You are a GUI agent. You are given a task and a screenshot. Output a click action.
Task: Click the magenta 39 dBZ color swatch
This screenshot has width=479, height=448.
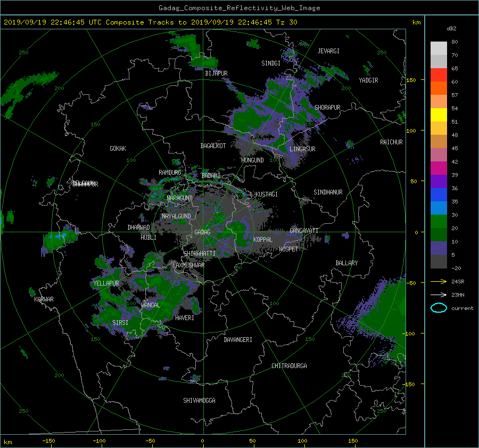pos(439,168)
